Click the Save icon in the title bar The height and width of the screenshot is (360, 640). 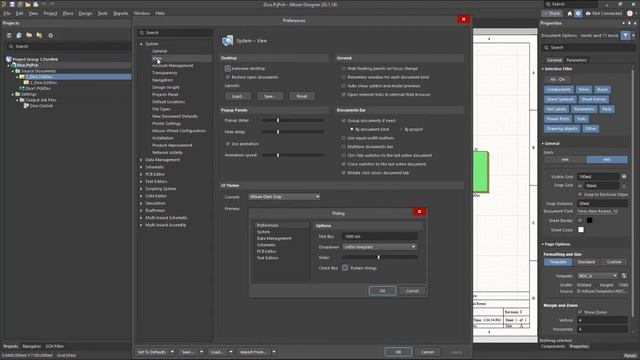[12, 4]
